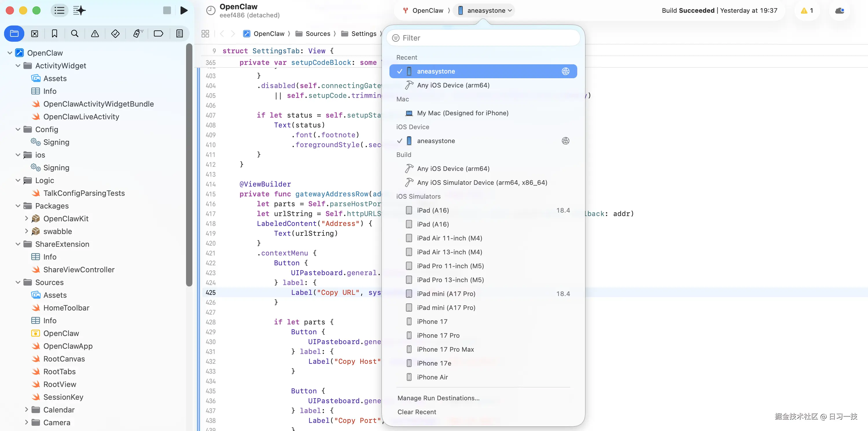
Task: Open RootCanvas swift file
Action: (x=58, y=359)
